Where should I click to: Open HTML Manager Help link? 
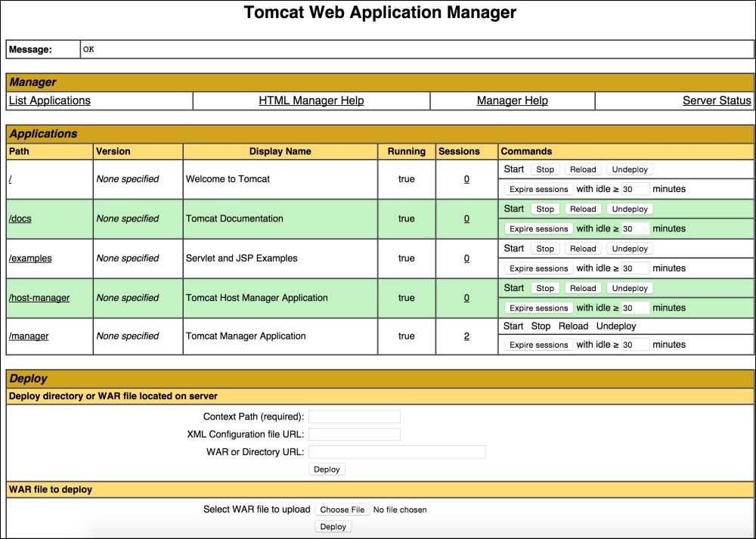pyautogui.click(x=311, y=101)
